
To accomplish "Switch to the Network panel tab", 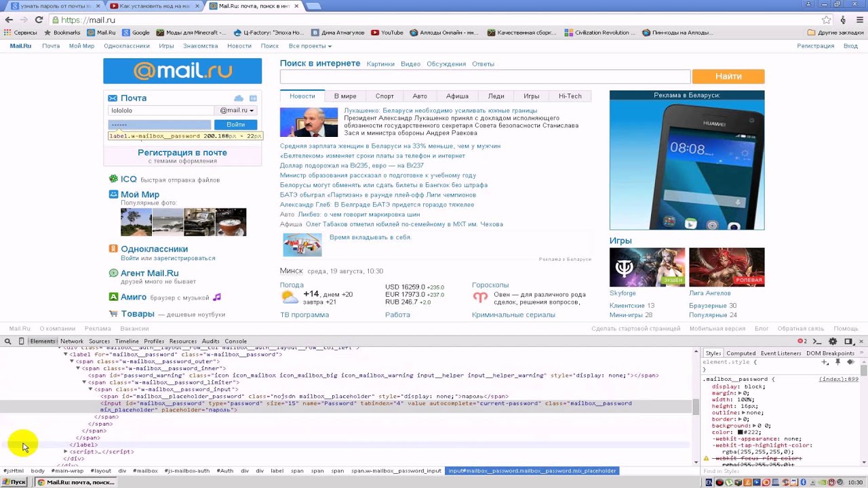I will [72, 342].
